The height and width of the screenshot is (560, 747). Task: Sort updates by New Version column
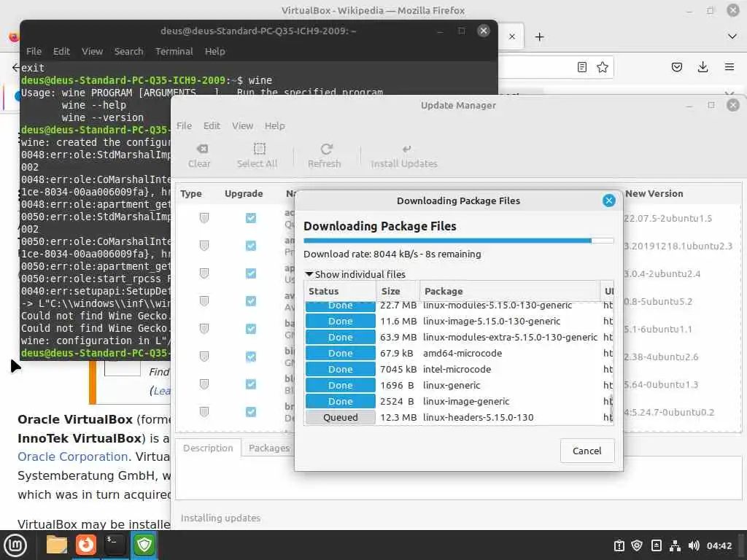pos(682,194)
